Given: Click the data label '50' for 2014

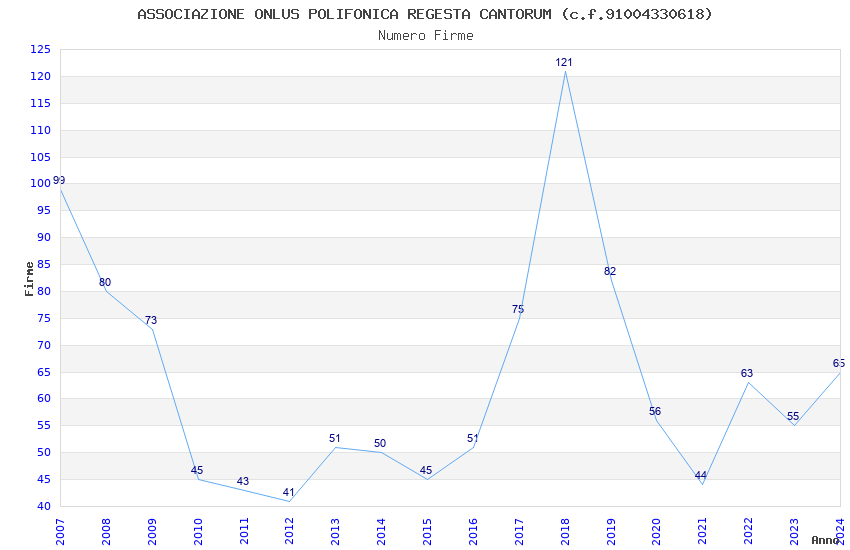Looking at the screenshot, I should 380,443.
